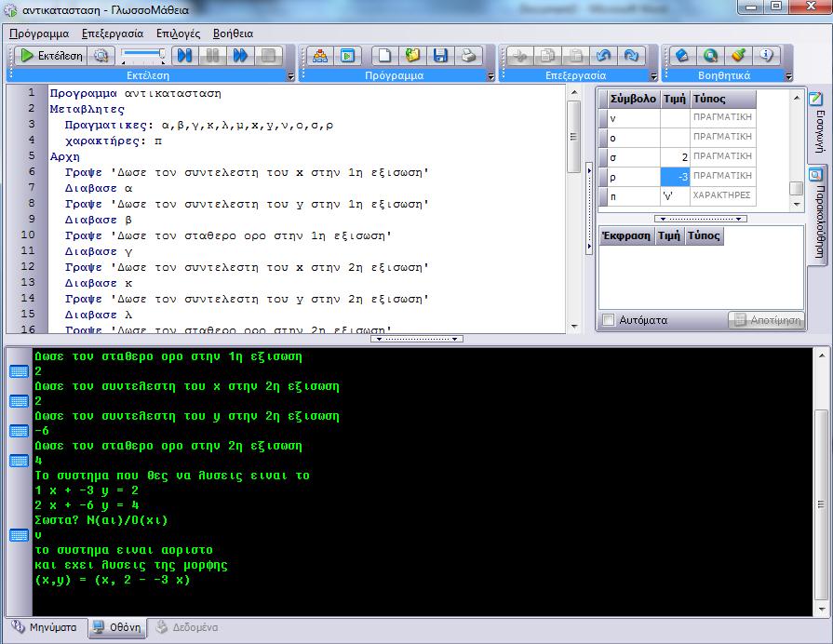Open the Παρακολούθηση side tab
This screenshot has width=833, height=644.
tap(818, 214)
